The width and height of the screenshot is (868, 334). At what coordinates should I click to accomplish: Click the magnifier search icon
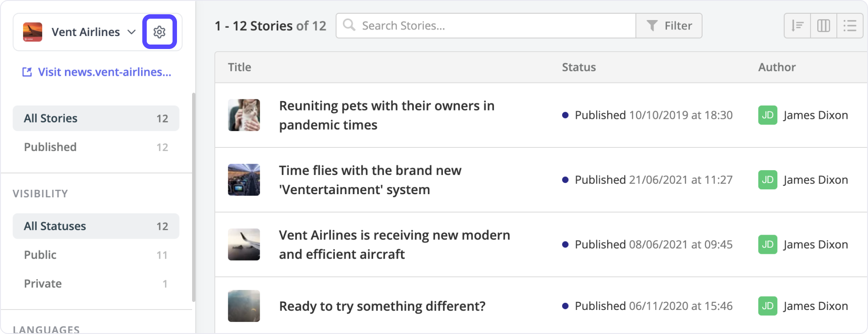pos(349,25)
